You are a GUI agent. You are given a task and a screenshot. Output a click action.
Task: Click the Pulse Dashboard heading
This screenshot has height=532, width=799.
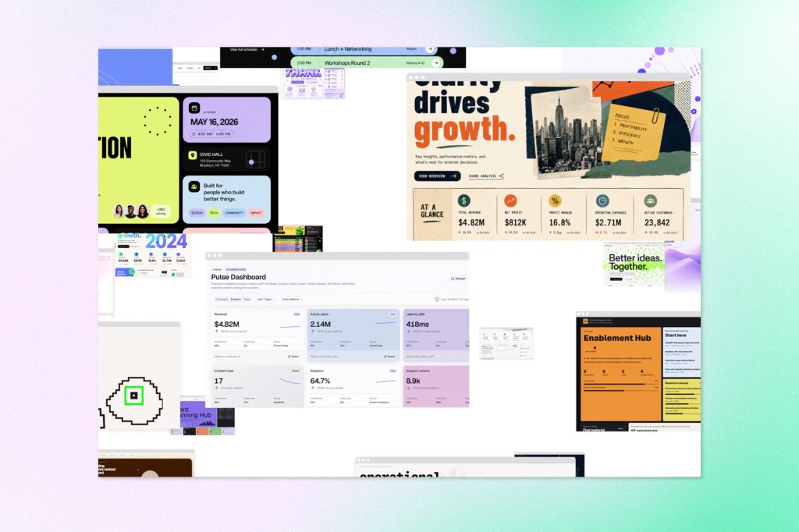tap(239, 277)
